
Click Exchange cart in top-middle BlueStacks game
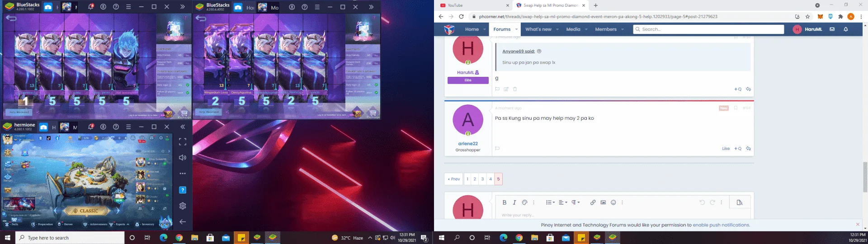(x=373, y=113)
